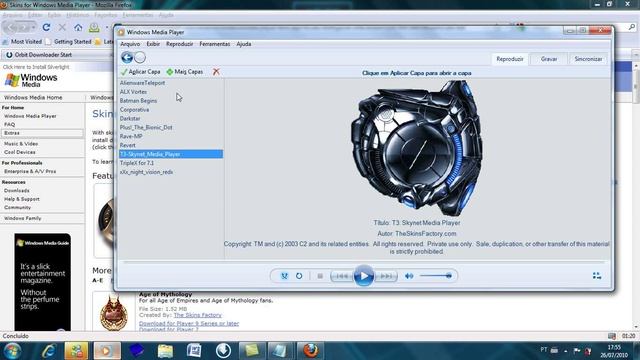Open the Ferramentas menu
Viewport: 640px width, 360px height.
(x=215, y=44)
